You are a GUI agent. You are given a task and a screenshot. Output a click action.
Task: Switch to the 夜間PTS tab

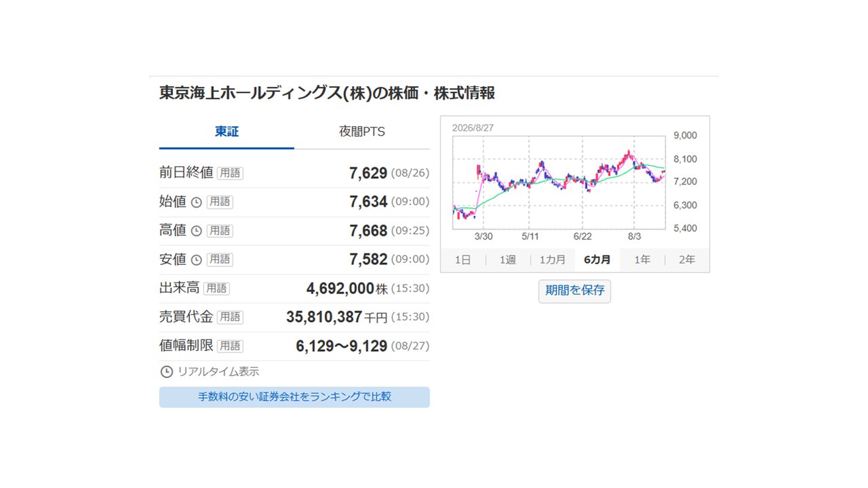click(x=362, y=131)
